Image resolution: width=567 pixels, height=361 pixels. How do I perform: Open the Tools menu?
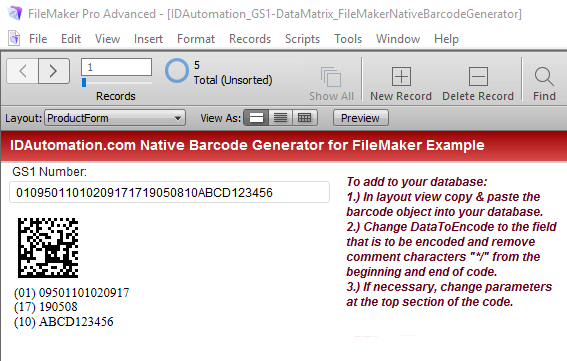pos(348,39)
